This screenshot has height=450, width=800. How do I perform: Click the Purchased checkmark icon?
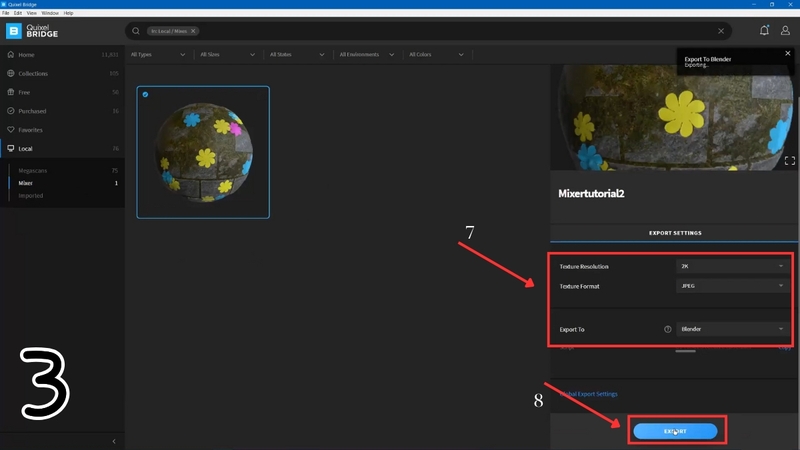tap(11, 111)
